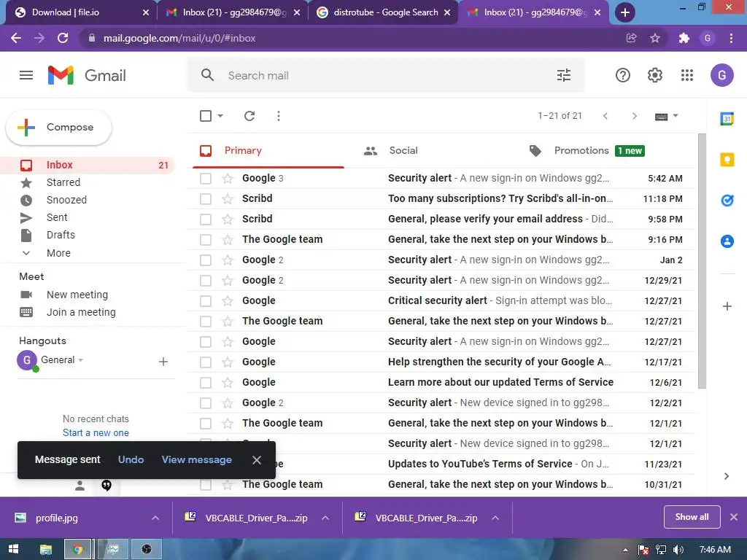Open Hangouts contacts person icon
The height and width of the screenshot is (560, 747).
pyautogui.click(x=80, y=485)
